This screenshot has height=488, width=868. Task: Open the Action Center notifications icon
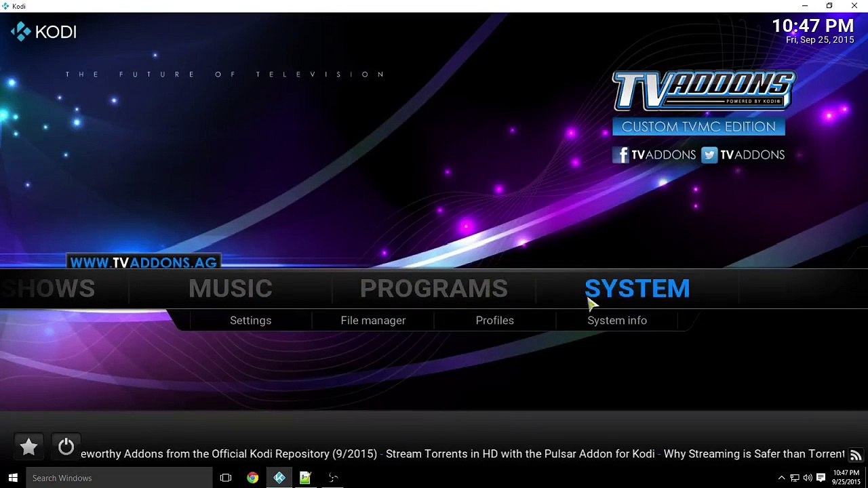point(821,478)
